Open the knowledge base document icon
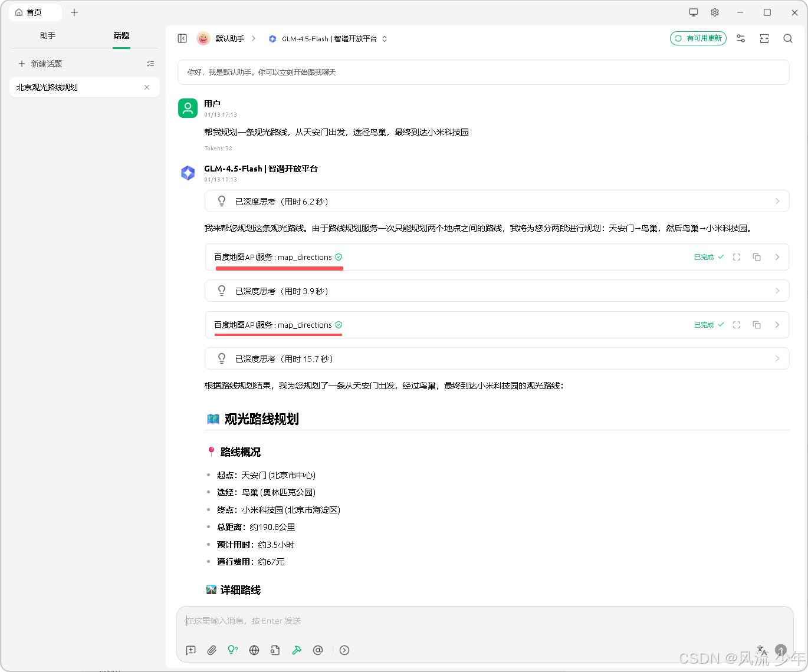The height and width of the screenshot is (672, 808). [275, 650]
